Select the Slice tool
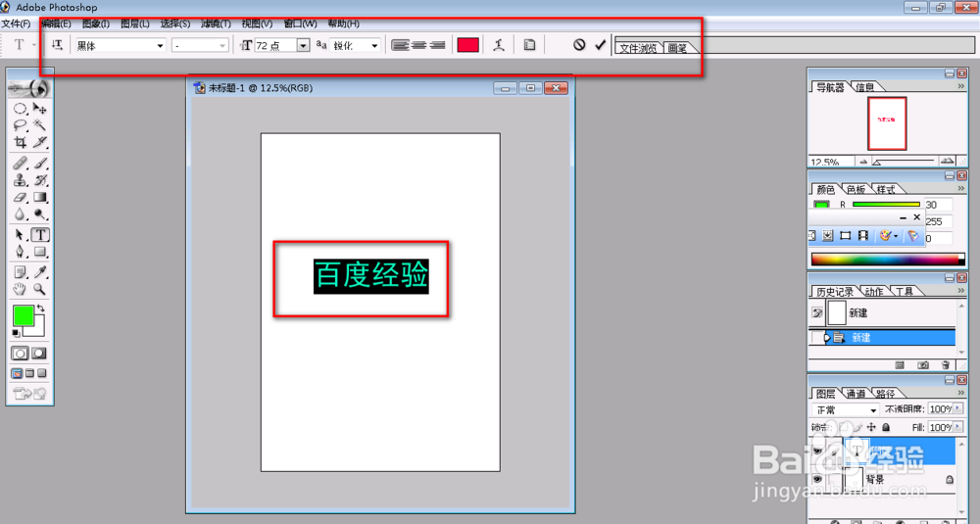Image resolution: width=980 pixels, height=524 pixels. (40, 142)
